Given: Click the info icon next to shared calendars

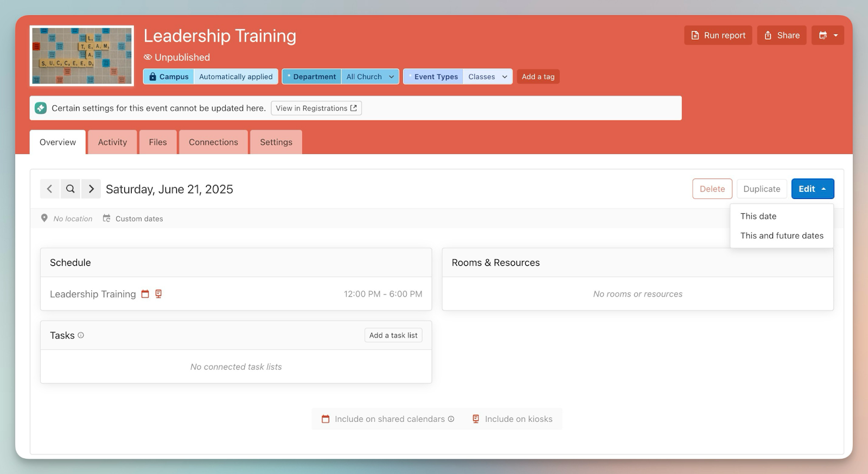Looking at the screenshot, I should 451,419.
